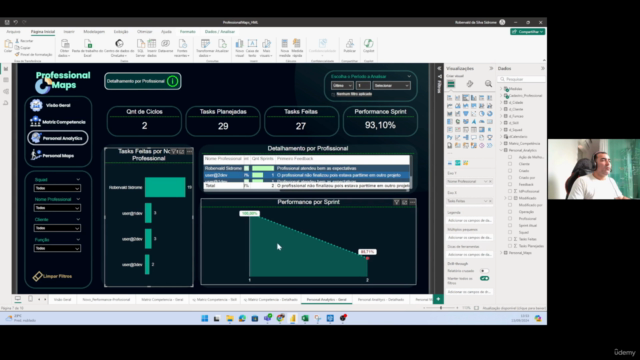Open the Função filter dropdown

coord(57,248)
